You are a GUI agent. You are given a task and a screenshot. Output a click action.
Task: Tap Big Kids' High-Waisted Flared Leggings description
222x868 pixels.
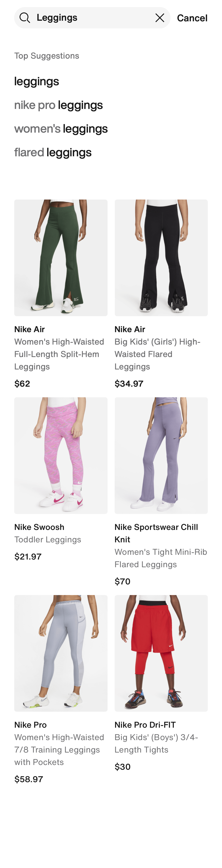[157, 354]
